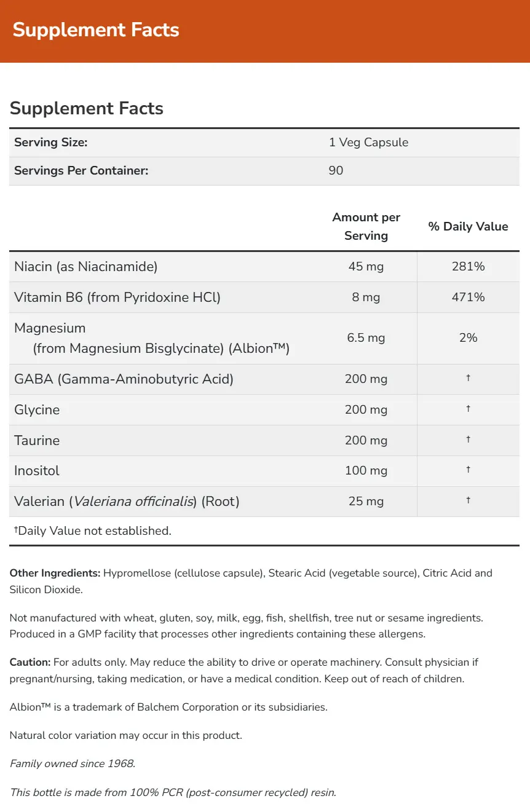Click the Amount per Serving column header
The height and width of the screenshot is (812, 530).
[x=366, y=226]
